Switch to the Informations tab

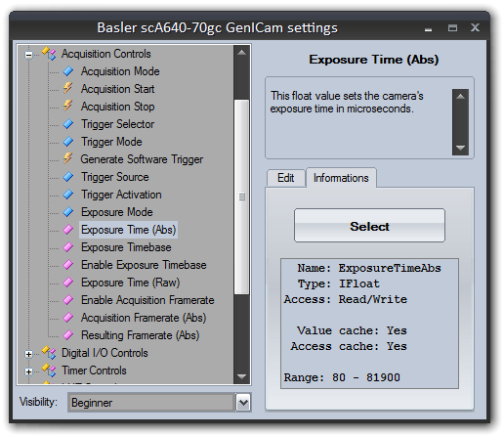tap(341, 178)
